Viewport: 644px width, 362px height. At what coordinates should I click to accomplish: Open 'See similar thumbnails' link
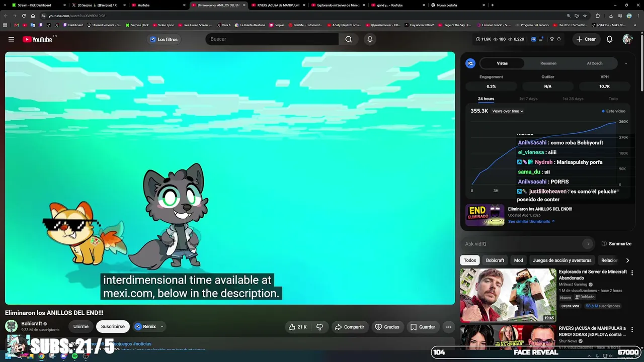531,222
